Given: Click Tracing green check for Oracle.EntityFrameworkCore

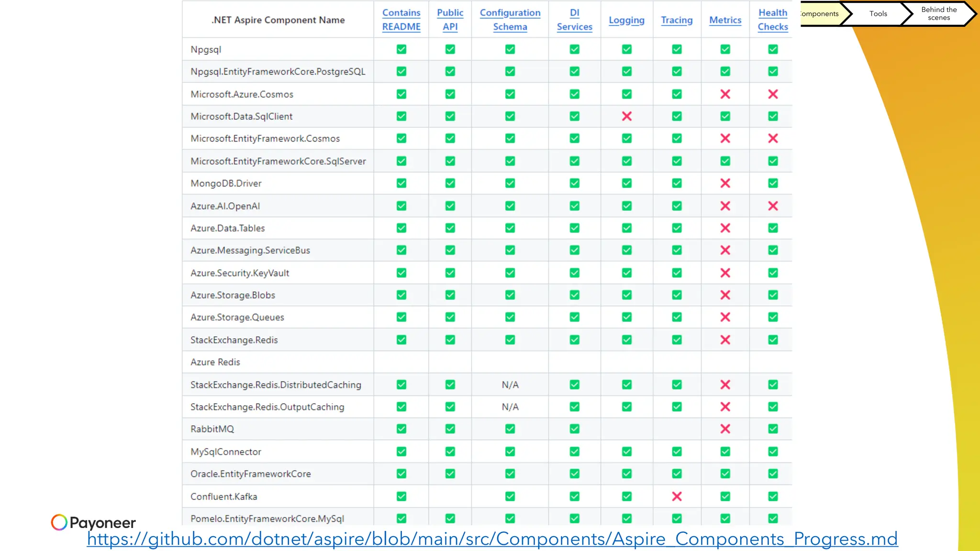Looking at the screenshot, I should (x=677, y=474).
